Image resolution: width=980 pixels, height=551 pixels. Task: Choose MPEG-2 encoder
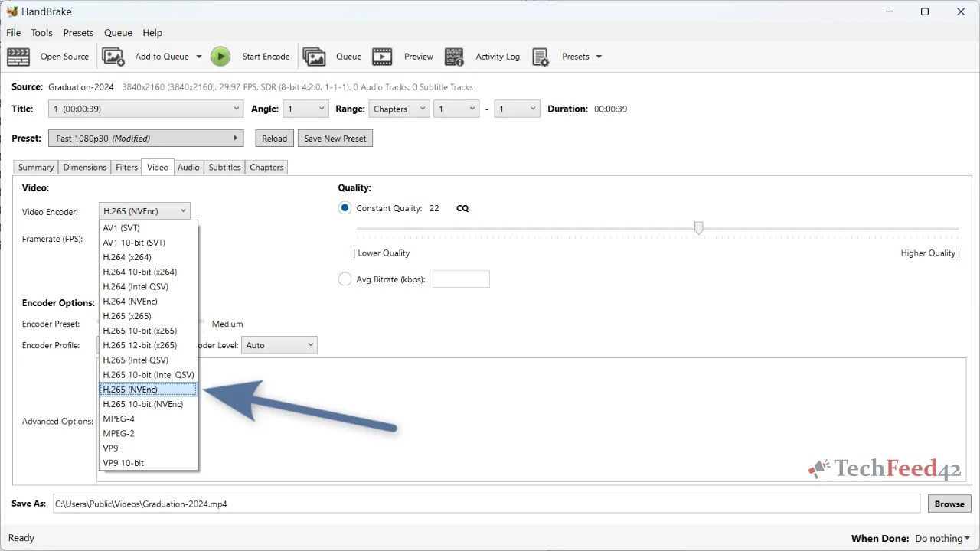coord(149,433)
